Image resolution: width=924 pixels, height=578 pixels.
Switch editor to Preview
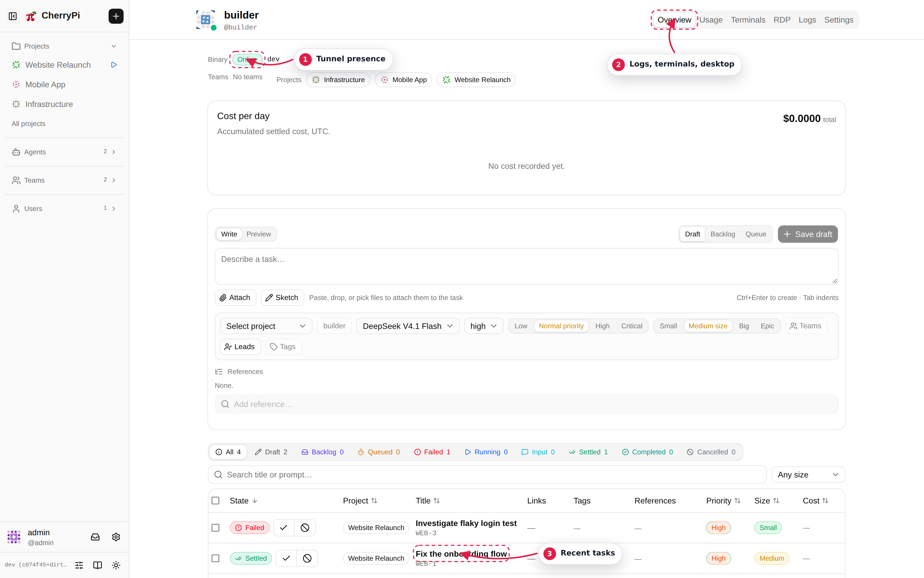point(258,234)
